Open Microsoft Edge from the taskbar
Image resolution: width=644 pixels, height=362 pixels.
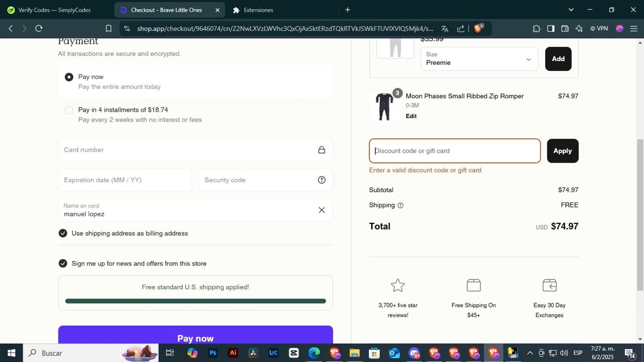tap(314, 353)
